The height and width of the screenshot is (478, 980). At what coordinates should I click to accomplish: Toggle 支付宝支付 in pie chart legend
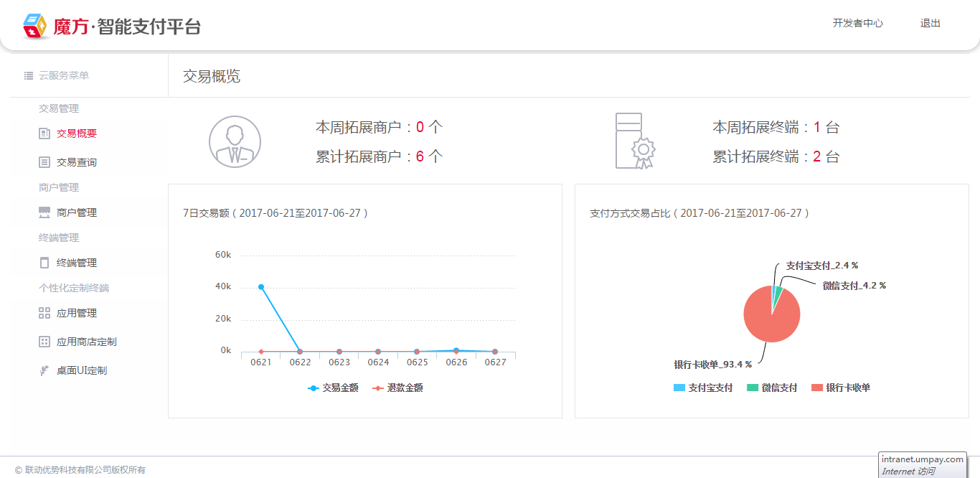tap(703, 388)
